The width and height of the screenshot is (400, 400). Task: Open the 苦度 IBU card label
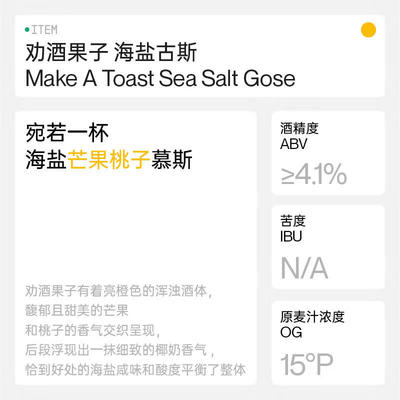293,229
